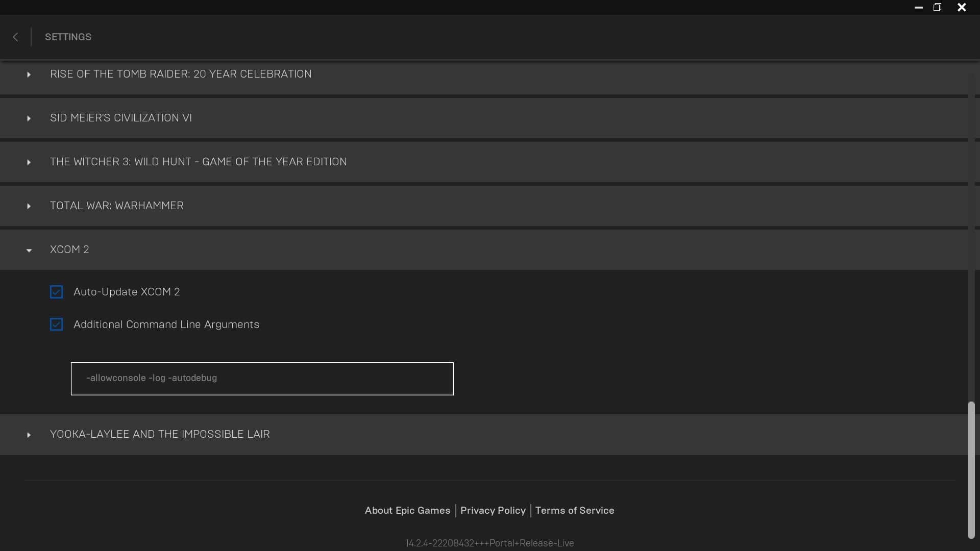Restore down the launcher window
Screen dimensions: 980x551
(x=937, y=7)
